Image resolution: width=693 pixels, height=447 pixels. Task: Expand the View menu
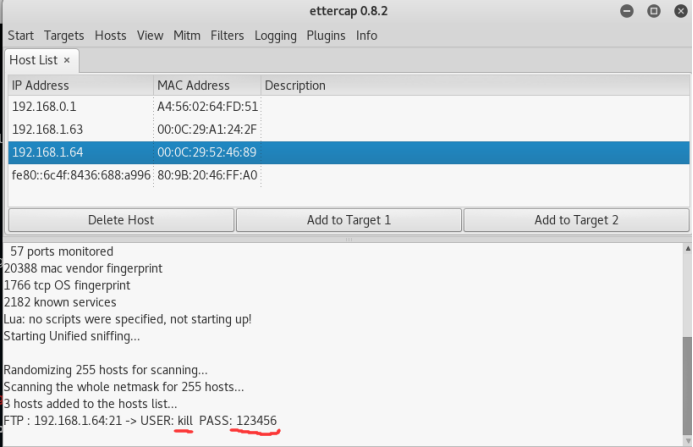tap(150, 35)
